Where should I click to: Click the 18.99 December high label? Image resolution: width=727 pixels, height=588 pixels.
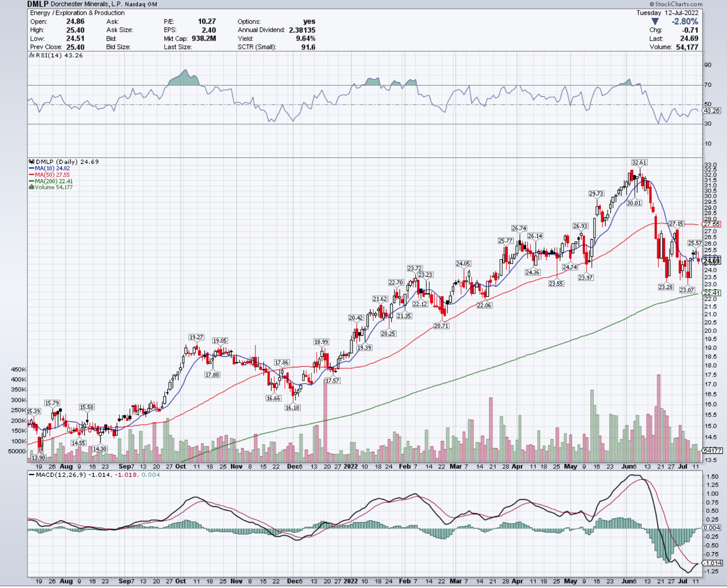(321, 342)
